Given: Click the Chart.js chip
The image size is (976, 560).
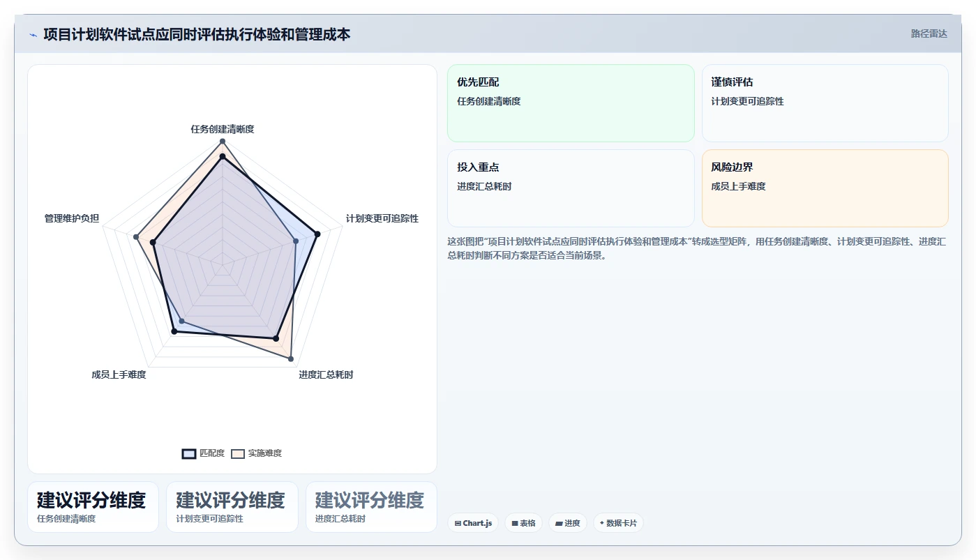Looking at the screenshot, I should 473,523.
